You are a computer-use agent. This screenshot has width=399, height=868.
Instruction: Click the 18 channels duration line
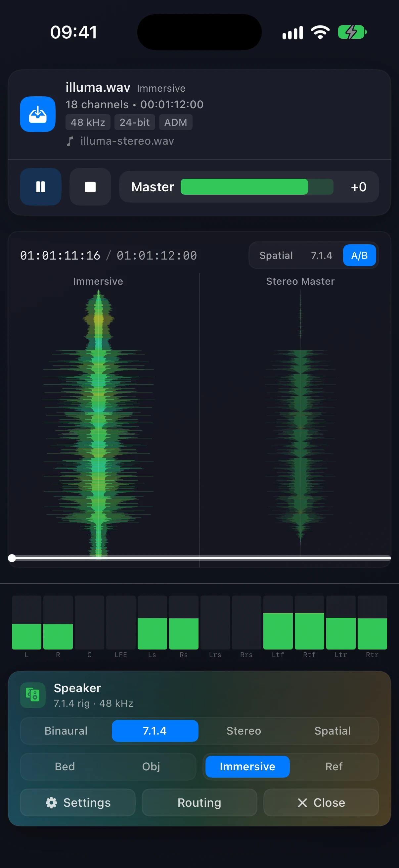[134, 105]
